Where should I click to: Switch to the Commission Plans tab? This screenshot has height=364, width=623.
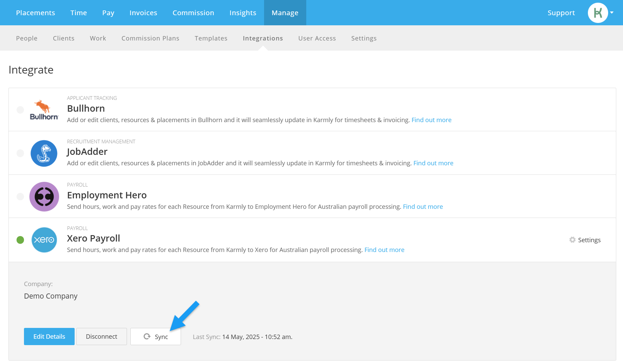click(x=150, y=38)
